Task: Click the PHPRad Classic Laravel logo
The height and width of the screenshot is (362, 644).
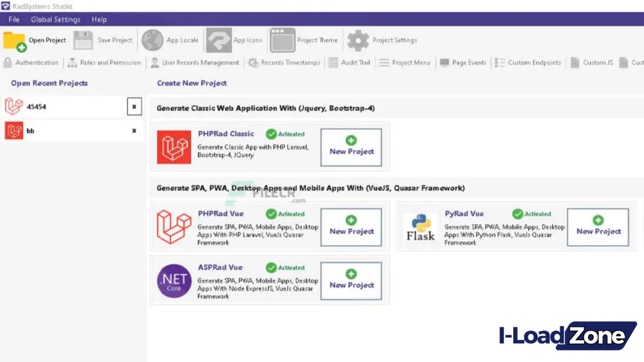Action: (x=174, y=147)
